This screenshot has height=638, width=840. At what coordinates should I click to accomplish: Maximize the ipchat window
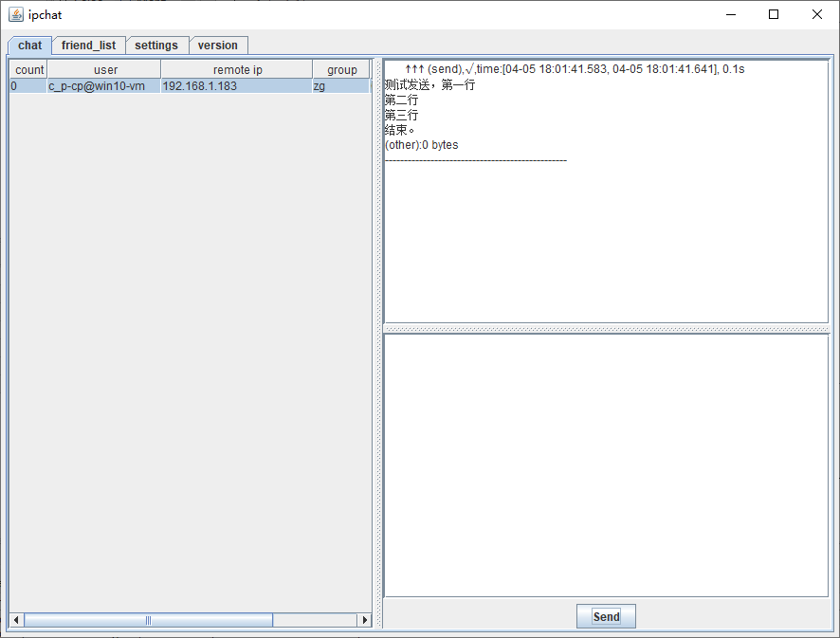click(x=774, y=14)
